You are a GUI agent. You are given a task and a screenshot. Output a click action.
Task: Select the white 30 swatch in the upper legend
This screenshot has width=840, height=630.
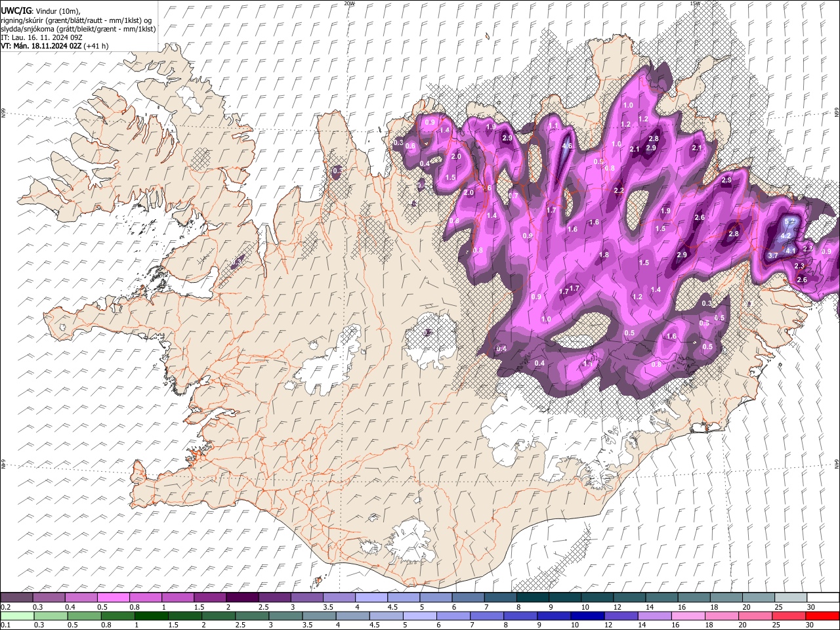(x=823, y=597)
